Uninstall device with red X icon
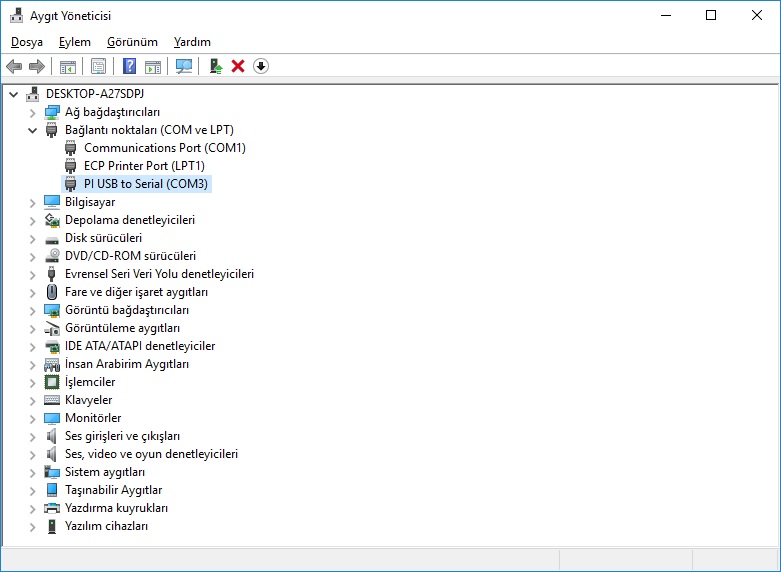 coord(238,66)
